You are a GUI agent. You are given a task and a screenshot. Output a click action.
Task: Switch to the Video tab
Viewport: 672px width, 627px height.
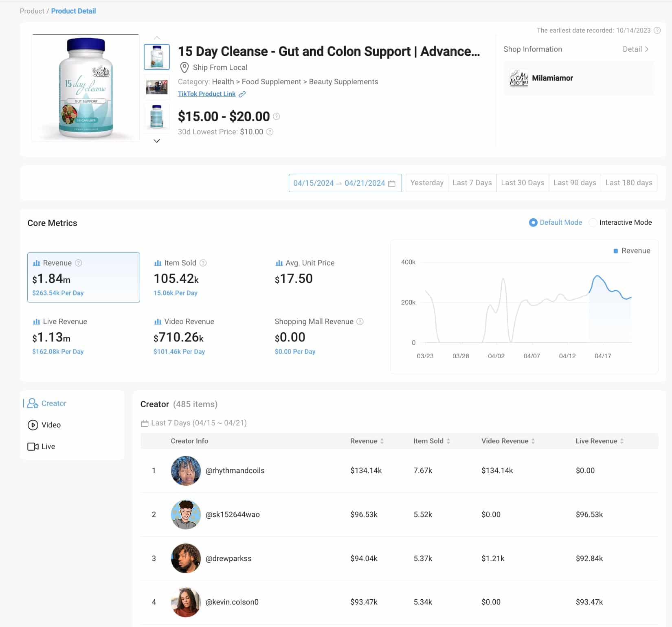(44, 425)
